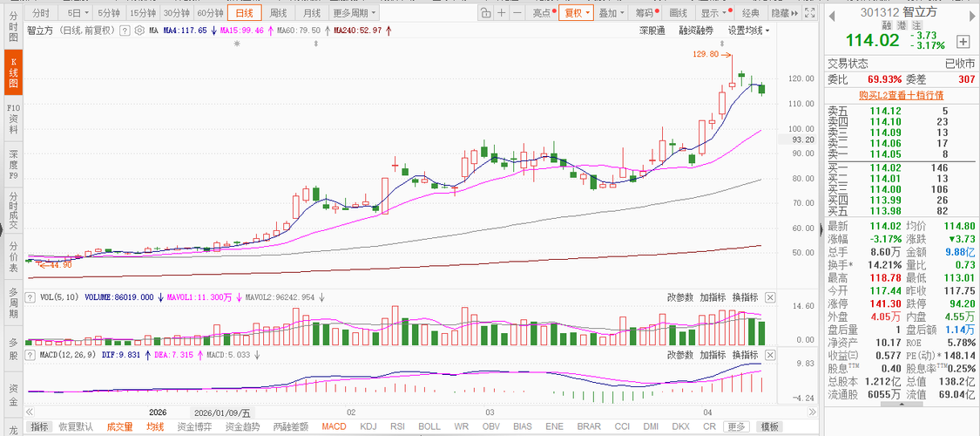This screenshot has width=980, height=436.
Task: Open F10资料 in the sidebar
Action: (x=14, y=119)
